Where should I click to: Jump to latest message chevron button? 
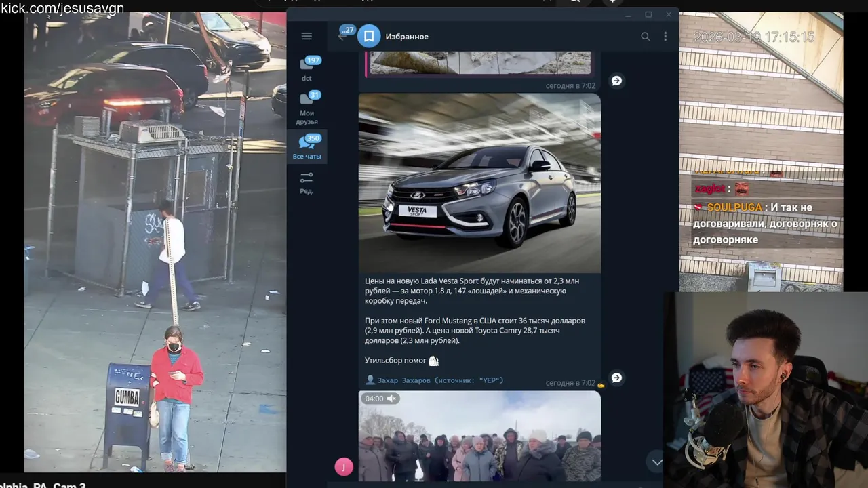656,462
